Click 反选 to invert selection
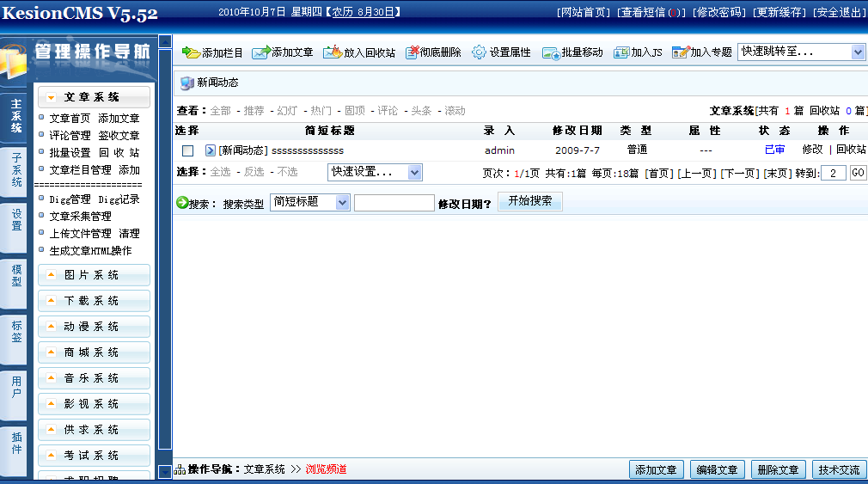This screenshot has height=484, width=868. point(254,172)
